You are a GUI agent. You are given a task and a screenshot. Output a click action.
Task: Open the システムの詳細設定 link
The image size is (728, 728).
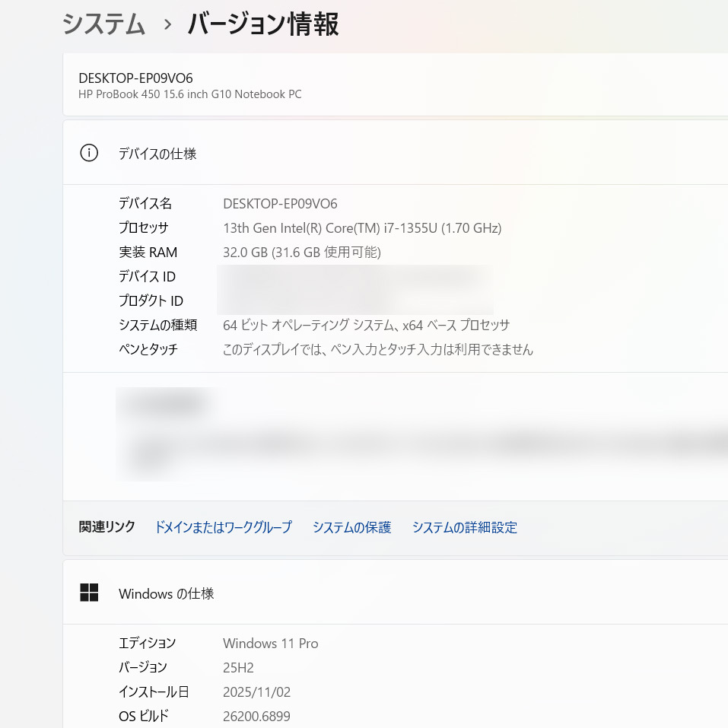[465, 527]
